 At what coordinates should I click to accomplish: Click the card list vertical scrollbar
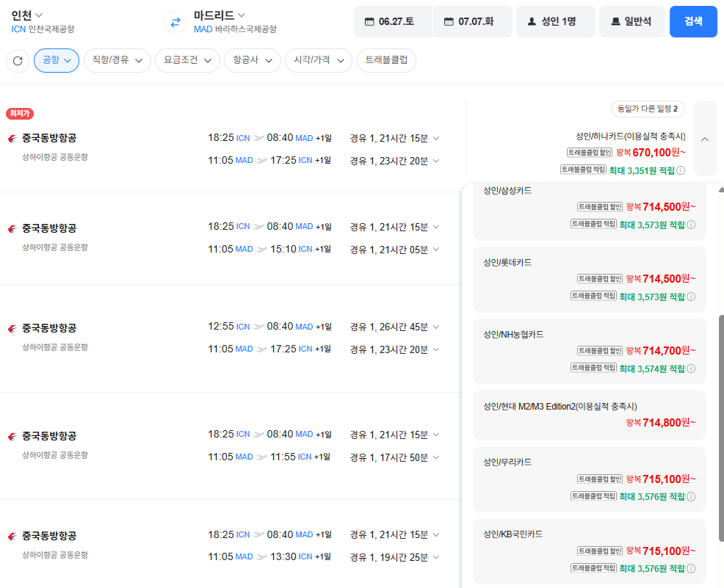point(721,428)
